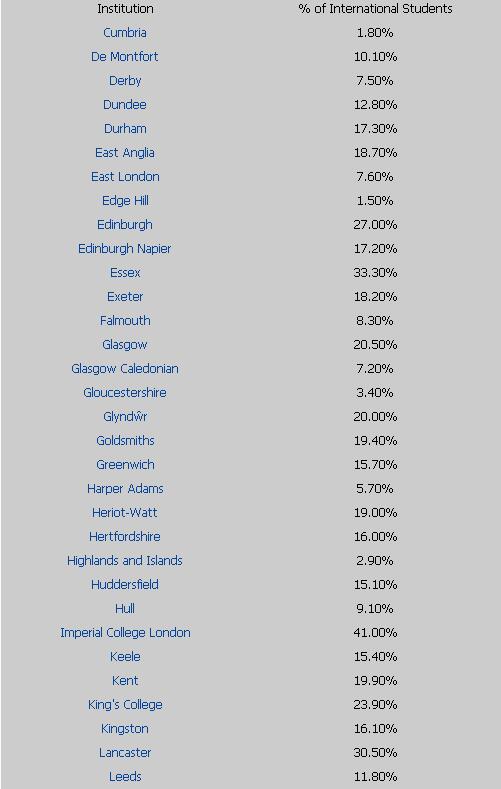Screen dimensions: 501x789
Task: Select the Highlands and Islands link
Action: click(x=125, y=561)
